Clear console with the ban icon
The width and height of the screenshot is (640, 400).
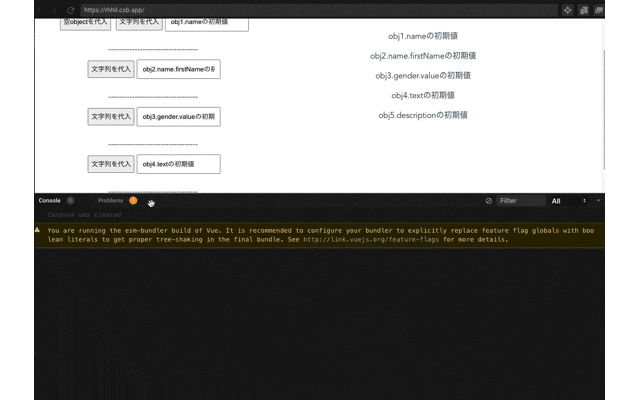pos(488,201)
